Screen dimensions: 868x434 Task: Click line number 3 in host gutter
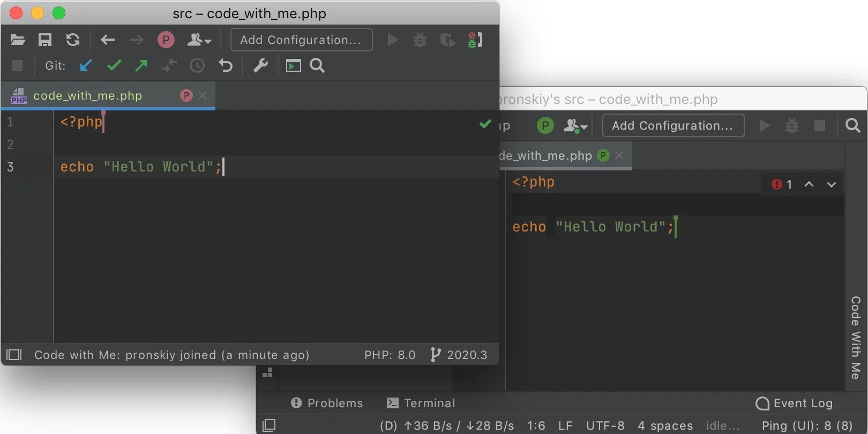[x=10, y=167]
